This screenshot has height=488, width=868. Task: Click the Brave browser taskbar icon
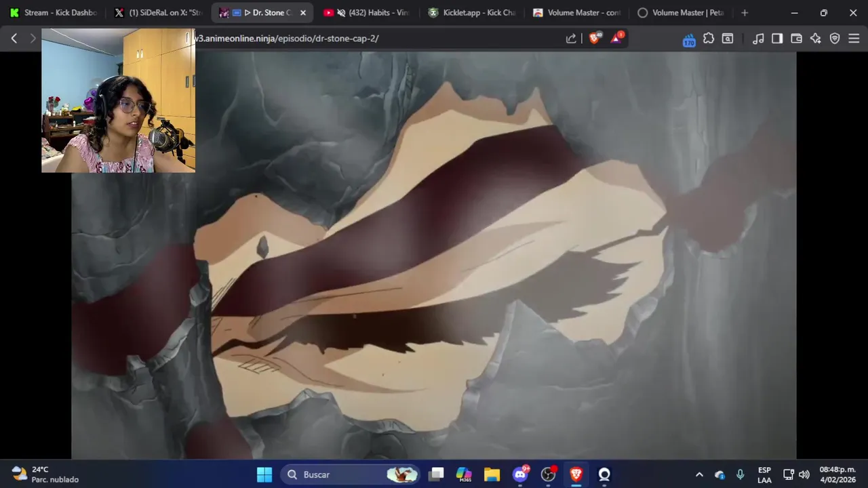[x=576, y=474]
